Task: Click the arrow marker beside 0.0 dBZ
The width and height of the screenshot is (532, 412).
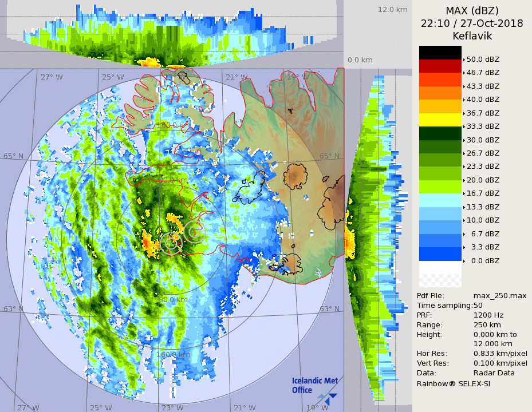Action: click(464, 260)
